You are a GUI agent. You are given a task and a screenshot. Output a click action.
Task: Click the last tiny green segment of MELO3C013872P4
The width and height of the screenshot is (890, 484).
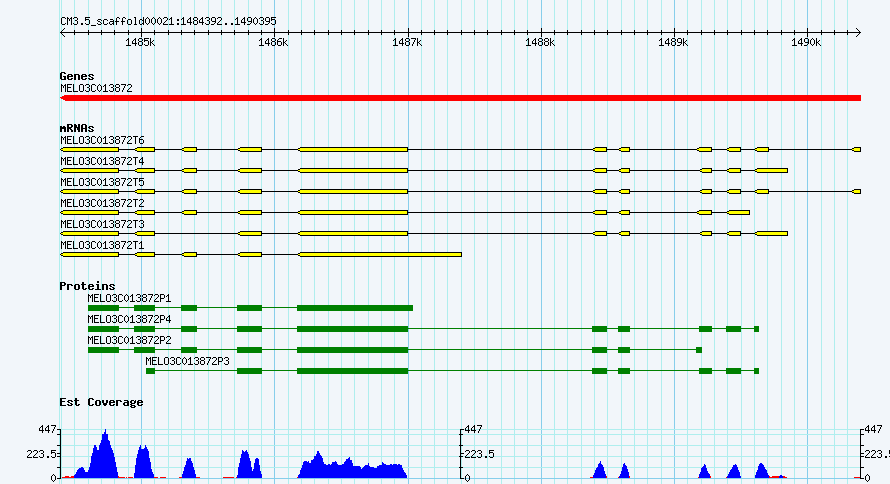[757, 329]
